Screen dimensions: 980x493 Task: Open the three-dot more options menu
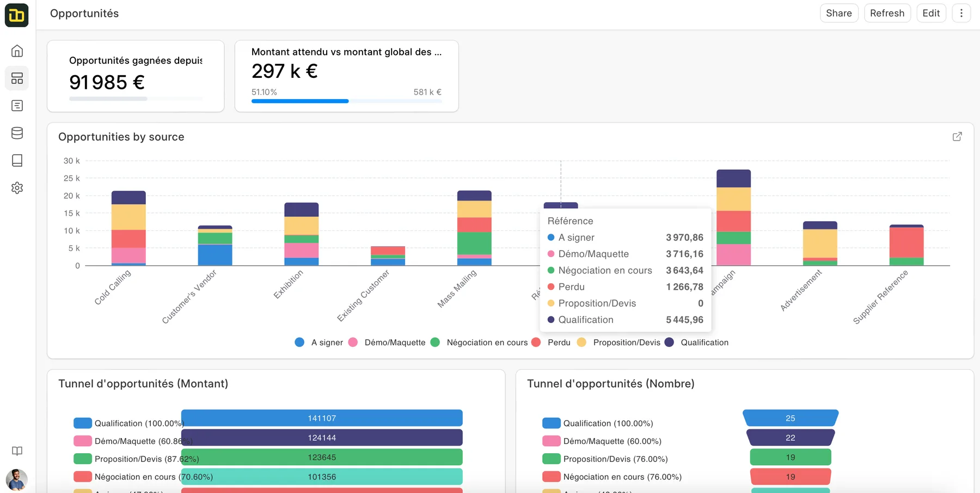click(961, 13)
